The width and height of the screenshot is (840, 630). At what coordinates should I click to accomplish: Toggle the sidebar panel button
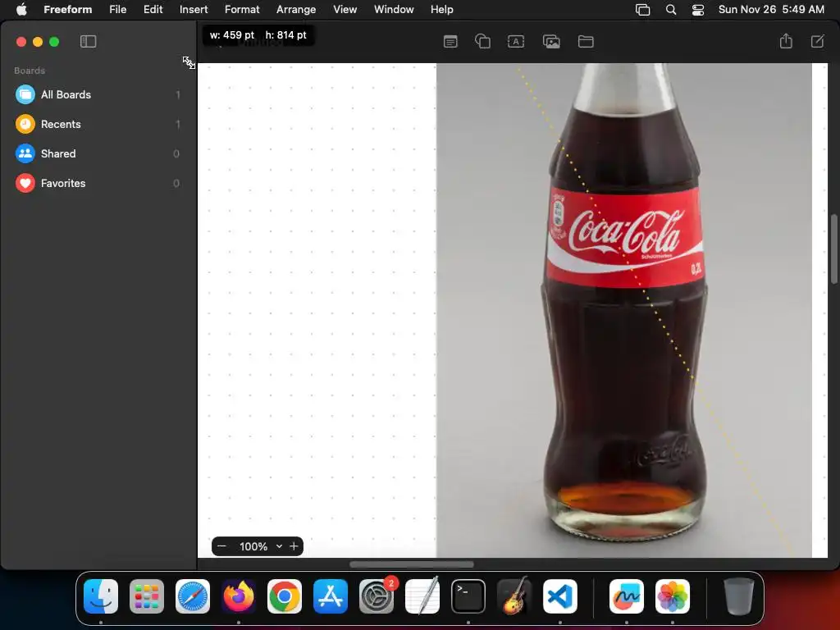(88, 42)
